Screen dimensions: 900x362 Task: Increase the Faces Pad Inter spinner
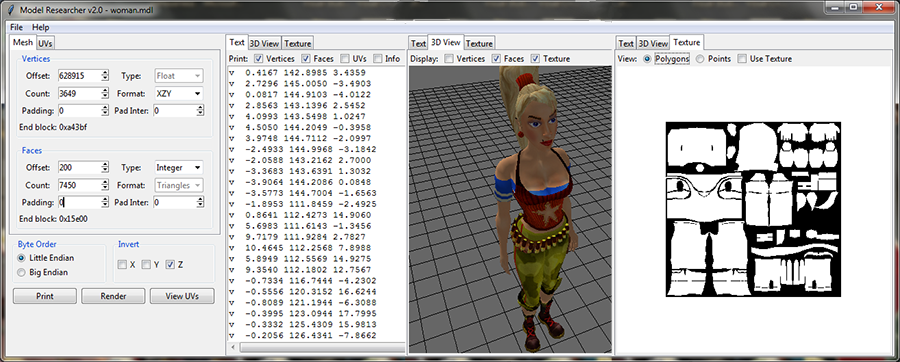[x=200, y=200]
